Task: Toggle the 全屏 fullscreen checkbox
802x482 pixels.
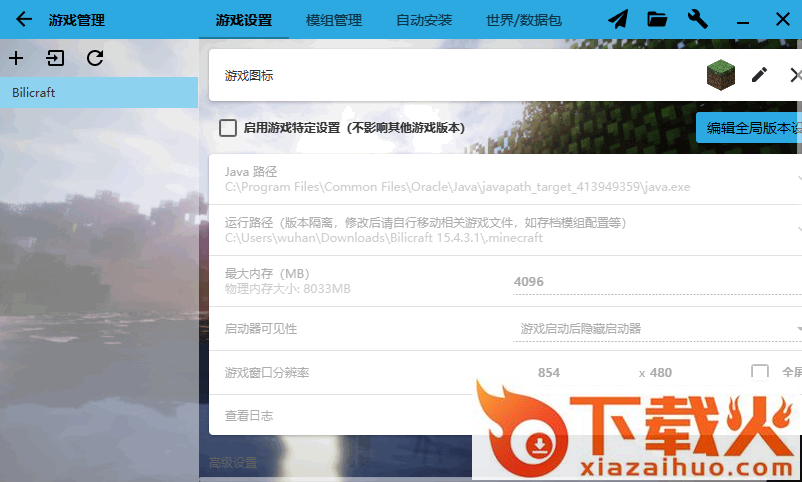Action: [x=760, y=373]
